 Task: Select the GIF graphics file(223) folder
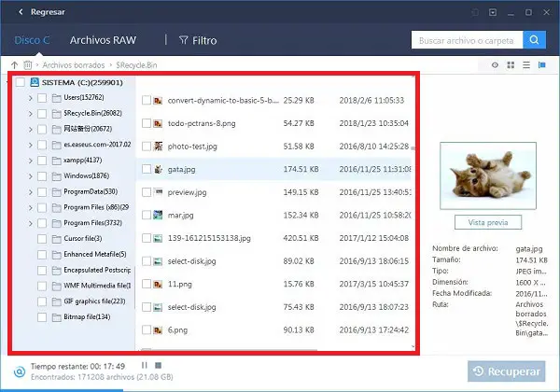[x=94, y=301]
